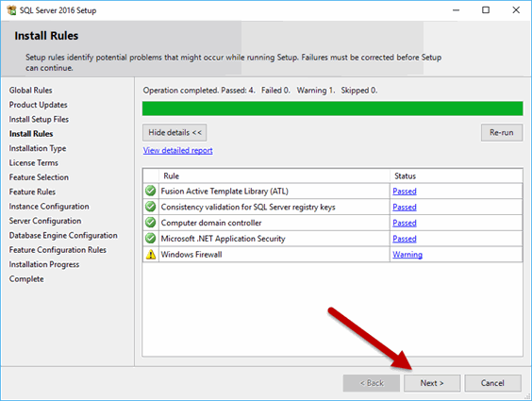
Task: Click the Status column header
Action: [457, 175]
